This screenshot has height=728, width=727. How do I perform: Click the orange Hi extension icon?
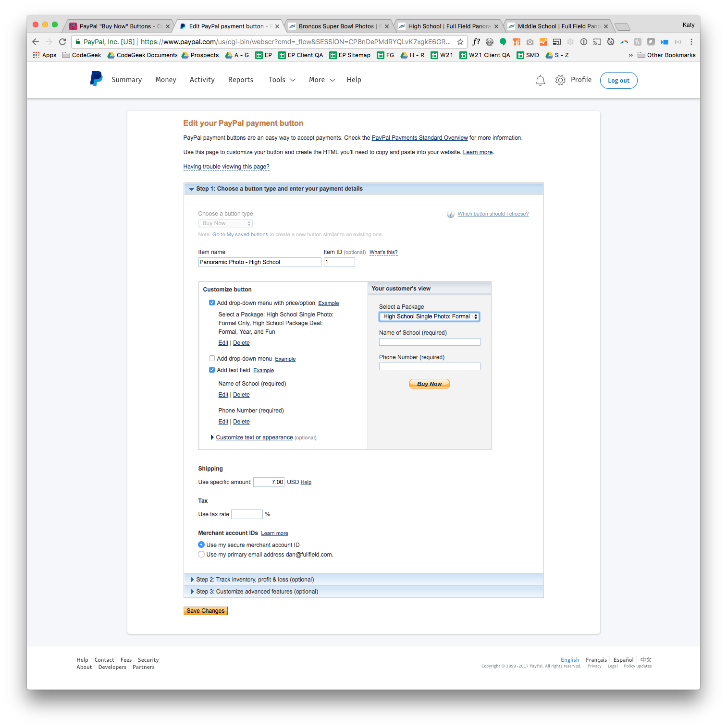coord(516,42)
